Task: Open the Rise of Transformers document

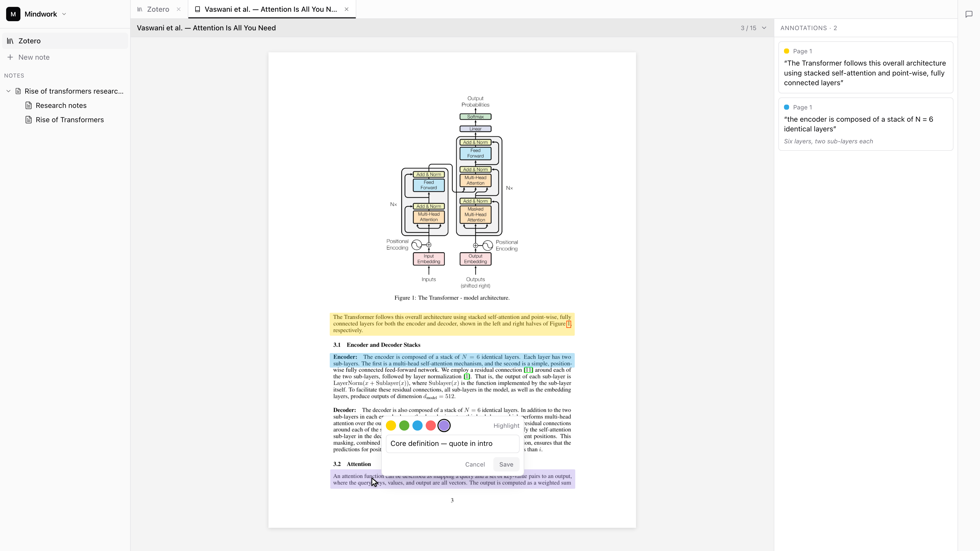Action: point(70,120)
